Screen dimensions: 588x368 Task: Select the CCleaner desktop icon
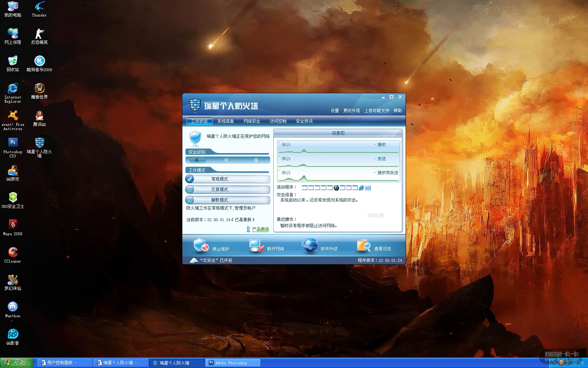[x=13, y=255]
